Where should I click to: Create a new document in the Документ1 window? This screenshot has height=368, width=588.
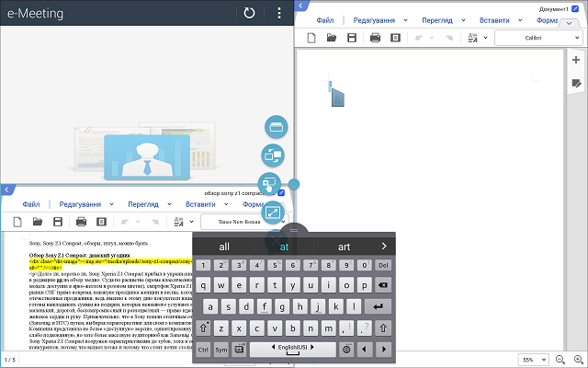(311, 38)
